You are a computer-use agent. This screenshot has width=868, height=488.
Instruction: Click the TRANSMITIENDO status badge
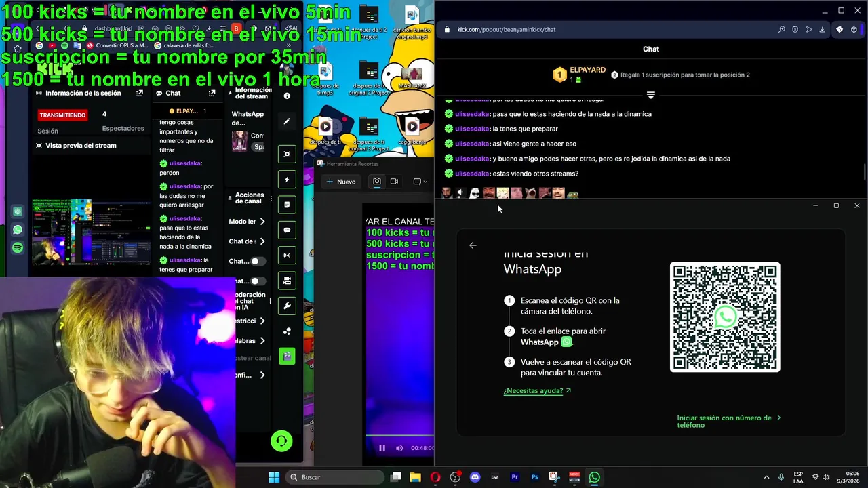pyautogui.click(x=62, y=115)
